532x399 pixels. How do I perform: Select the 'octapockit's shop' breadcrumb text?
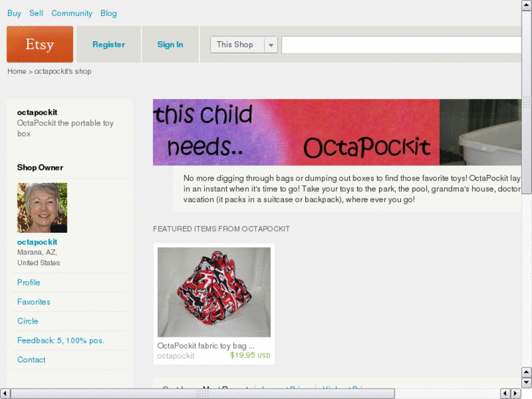[x=63, y=71]
